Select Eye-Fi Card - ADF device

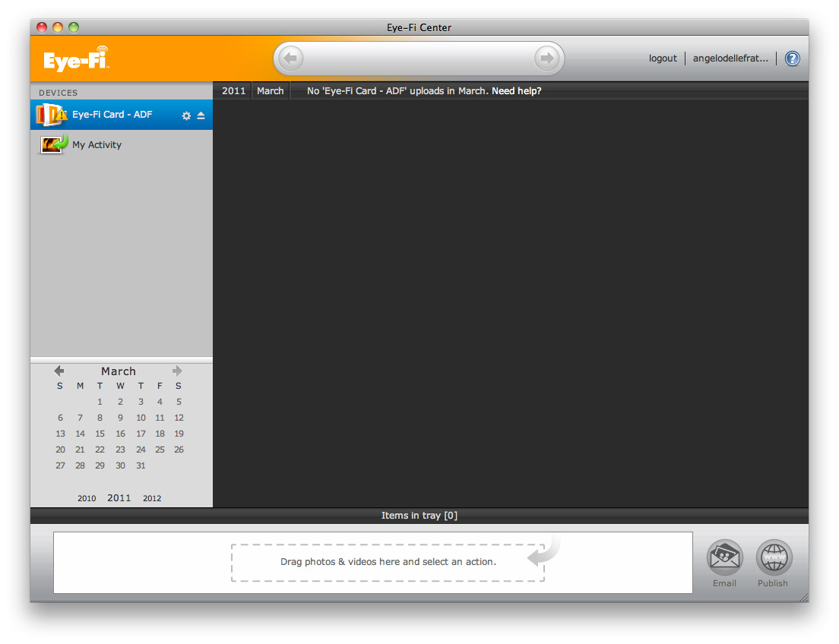pyautogui.click(x=122, y=115)
